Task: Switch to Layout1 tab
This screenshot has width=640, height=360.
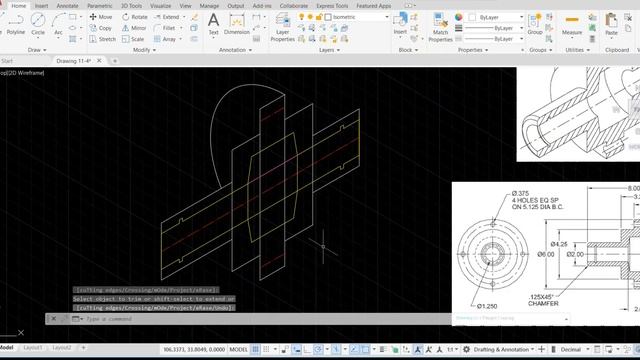Action: [x=33, y=348]
